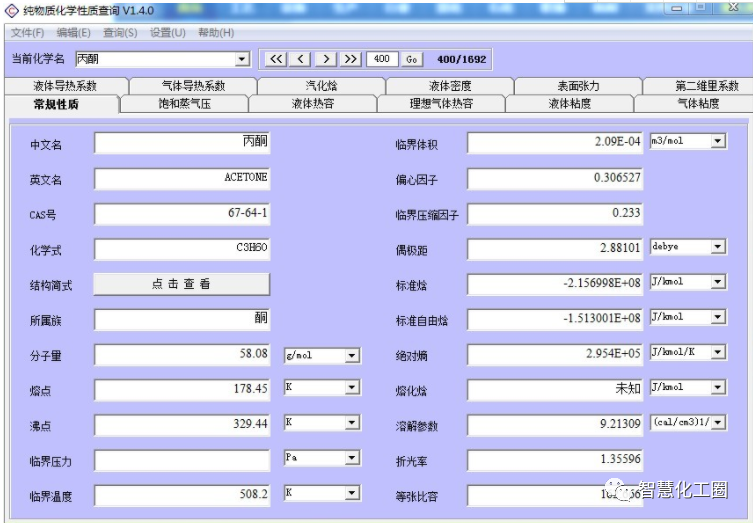753x523 pixels.
Task: Click the 熔化焓 field showing 未知
Action: click(x=555, y=389)
